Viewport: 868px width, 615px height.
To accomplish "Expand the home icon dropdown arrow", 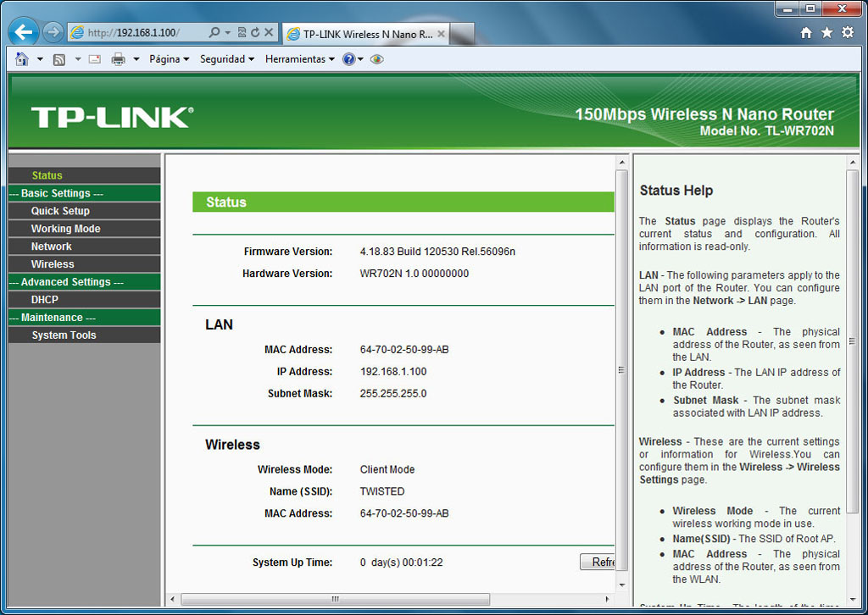I will click(x=40, y=59).
